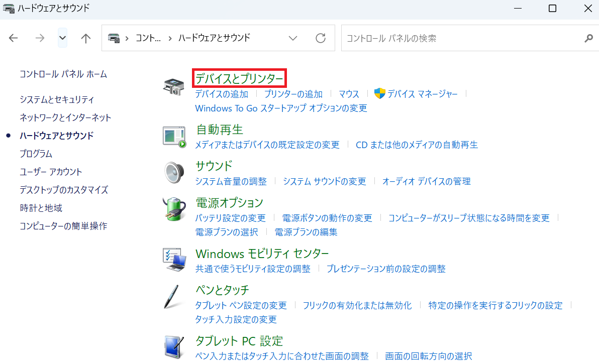Expand the chevron after the address bar icon
This screenshot has height=364, width=599.
click(127, 38)
